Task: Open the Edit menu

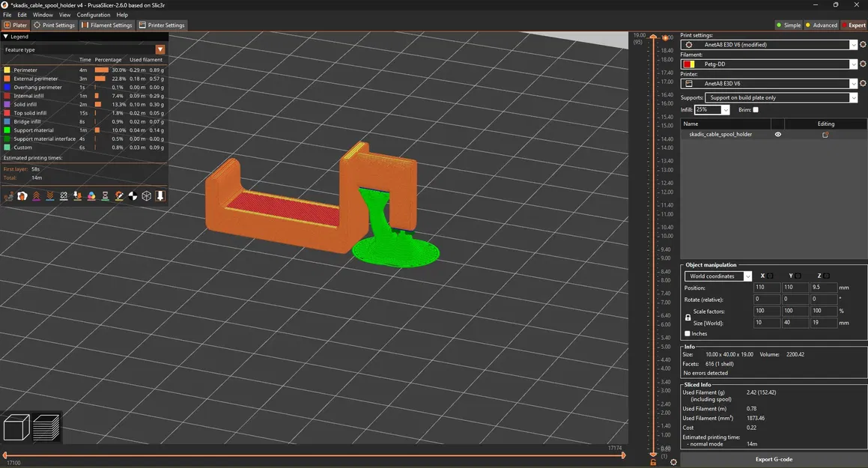Action: pos(22,15)
